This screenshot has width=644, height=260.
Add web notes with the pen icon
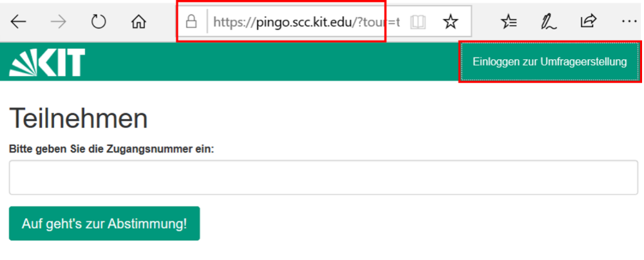pyautogui.click(x=548, y=22)
